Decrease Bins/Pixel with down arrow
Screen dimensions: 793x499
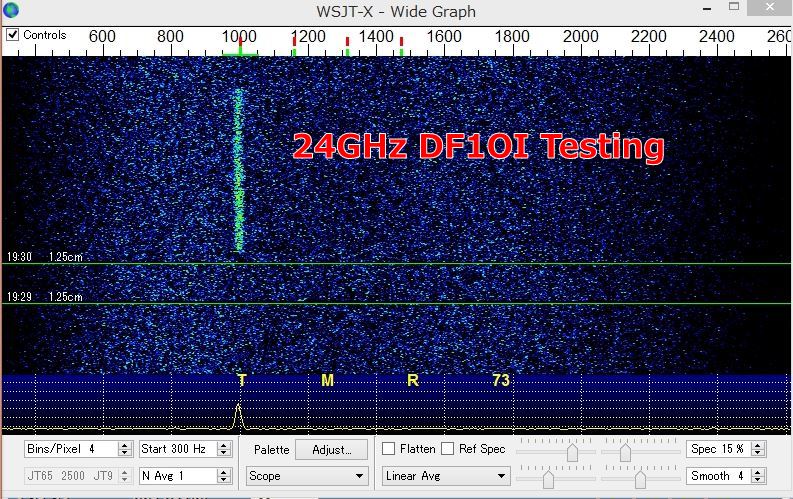125,453
